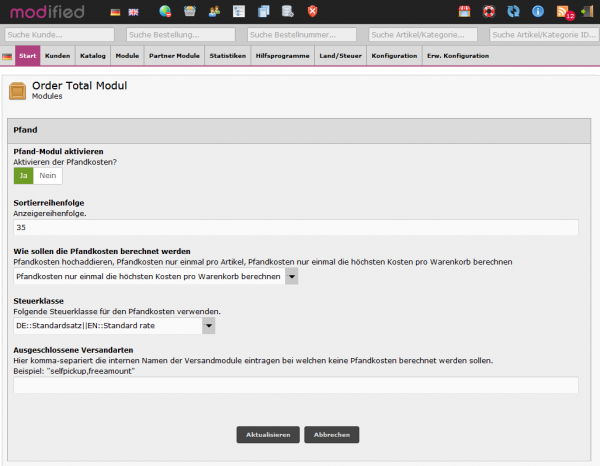Viewport: 600px width, 466px height.
Task: Click the UK flag language icon
Action: tap(133, 12)
